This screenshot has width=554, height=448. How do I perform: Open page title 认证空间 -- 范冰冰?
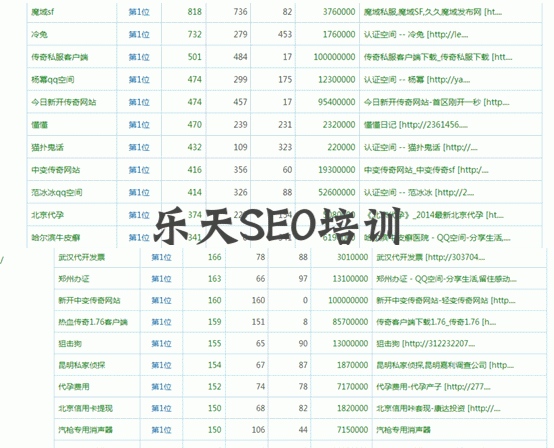398,193
